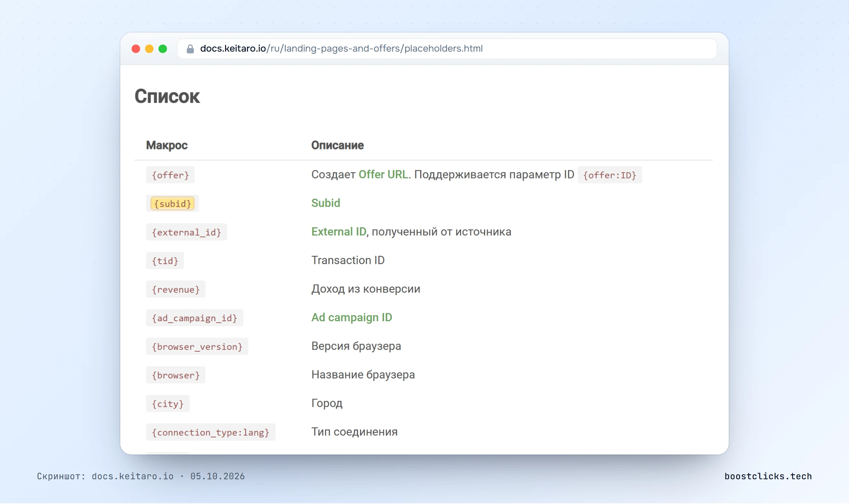849x504 pixels.
Task: Click the {revenue} macro code
Action: point(176,289)
